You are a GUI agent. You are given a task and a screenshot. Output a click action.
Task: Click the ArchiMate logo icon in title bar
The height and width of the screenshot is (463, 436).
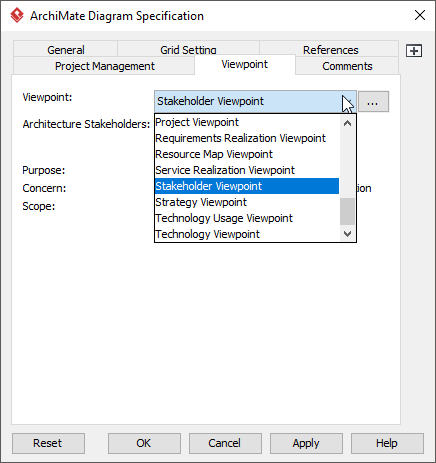tap(17, 15)
